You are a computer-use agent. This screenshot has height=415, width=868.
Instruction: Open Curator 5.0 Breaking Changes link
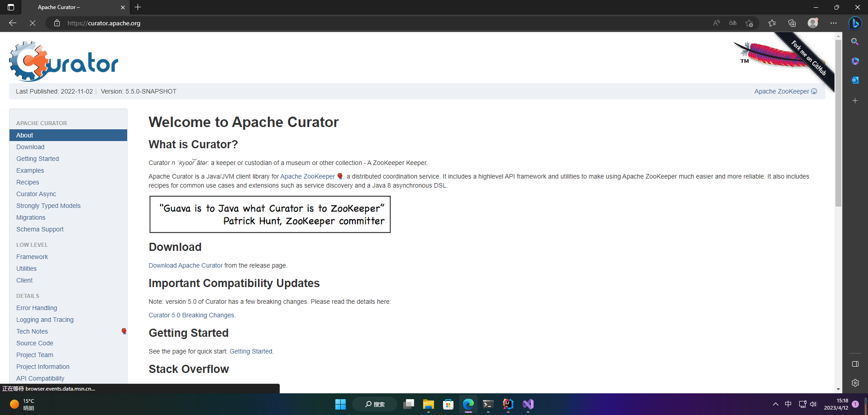point(191,315)
